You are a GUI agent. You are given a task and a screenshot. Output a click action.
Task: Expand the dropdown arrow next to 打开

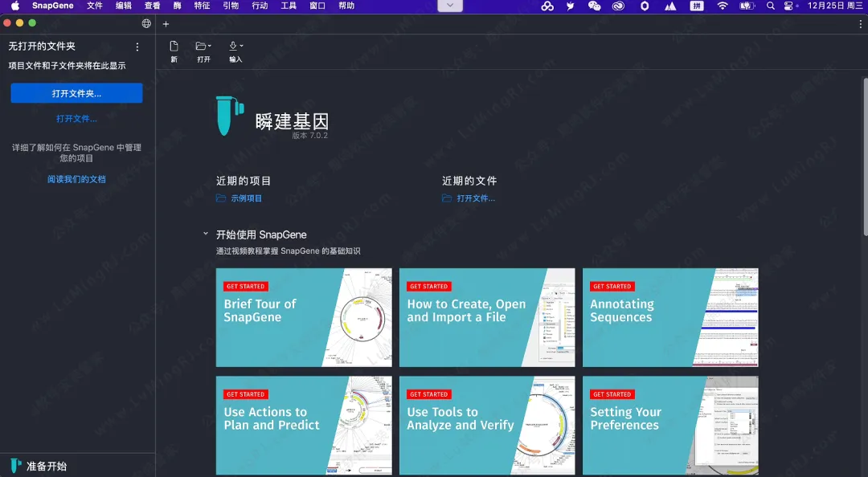[210, 46]
